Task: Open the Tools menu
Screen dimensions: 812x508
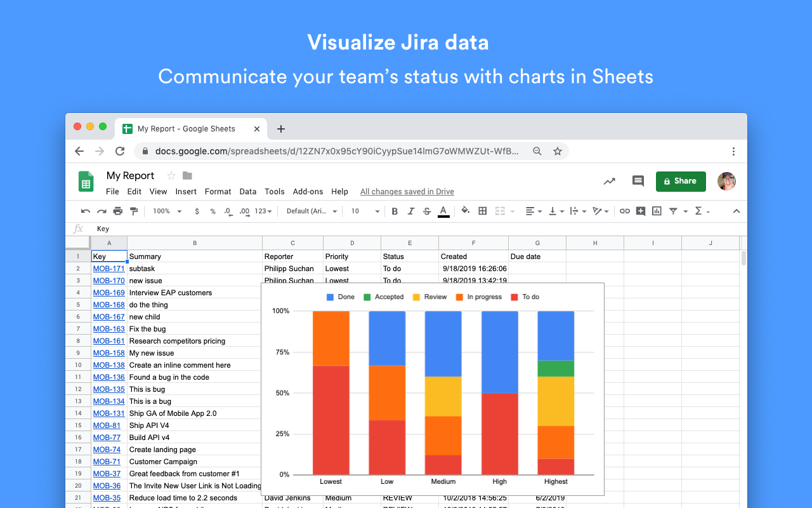Action: (275, 192)
